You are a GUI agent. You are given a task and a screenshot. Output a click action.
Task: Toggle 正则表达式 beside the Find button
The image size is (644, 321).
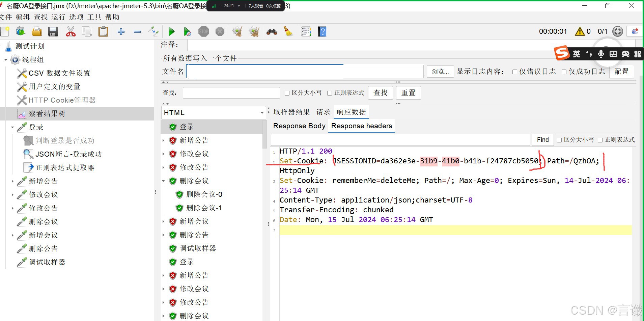click(600, 140)
